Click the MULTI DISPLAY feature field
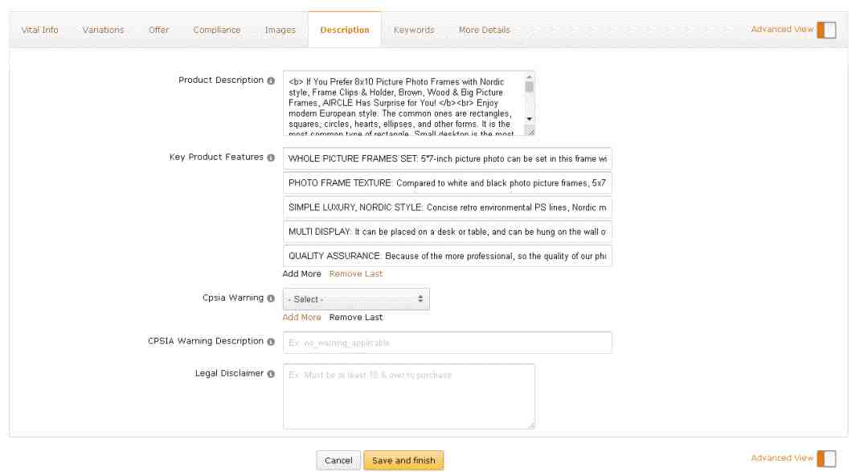 (448, 232)
